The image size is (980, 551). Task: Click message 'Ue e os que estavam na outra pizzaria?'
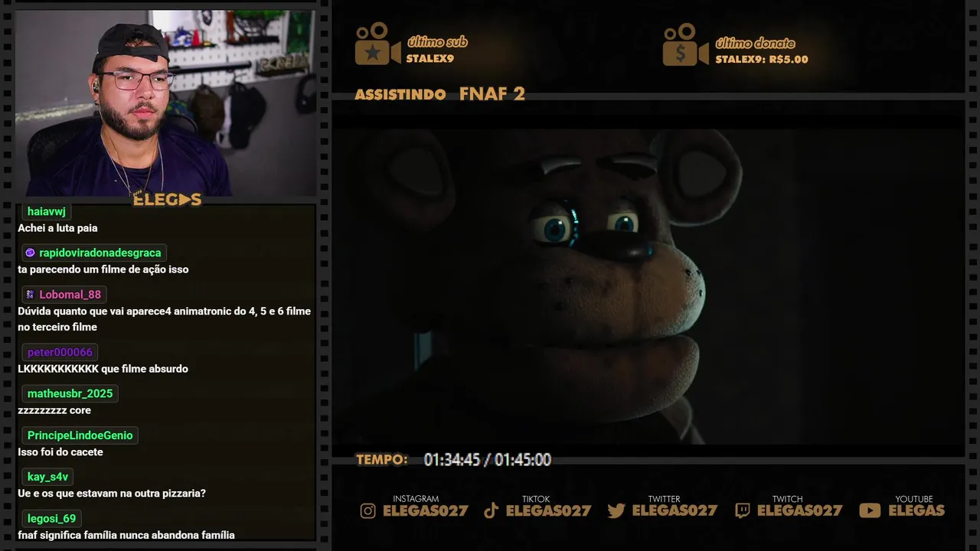click(x=112, y=494)
